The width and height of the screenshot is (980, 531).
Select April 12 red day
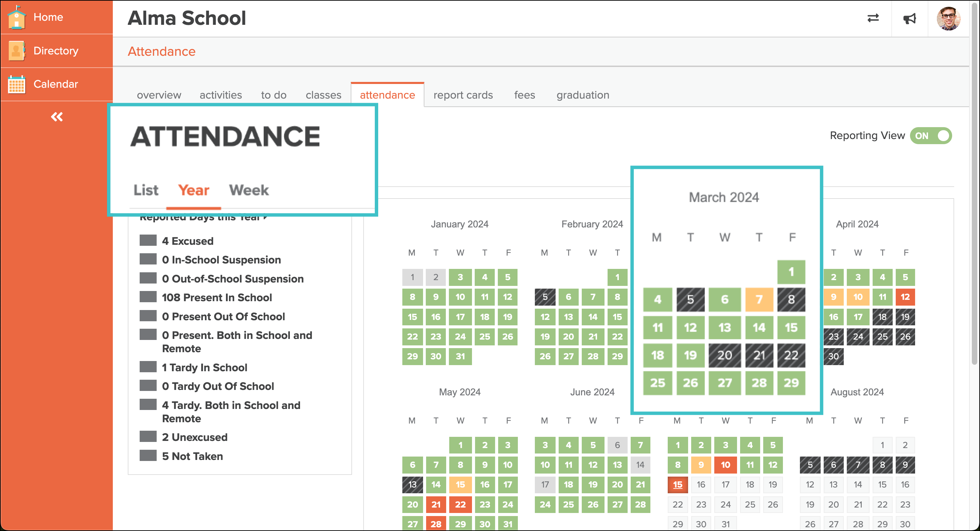(x=905, y=297)
